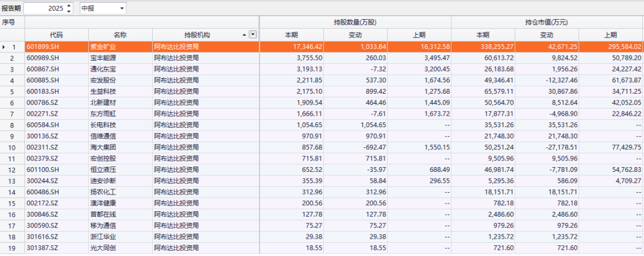Viewport: 644px width, 256px height.
Task: Decrease the report year with down arrow
Action: point(69,11)
